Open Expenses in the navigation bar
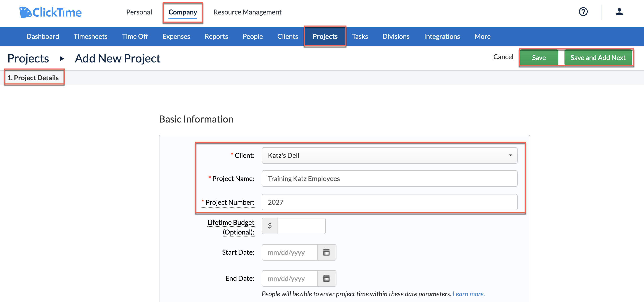 [176, 36]
